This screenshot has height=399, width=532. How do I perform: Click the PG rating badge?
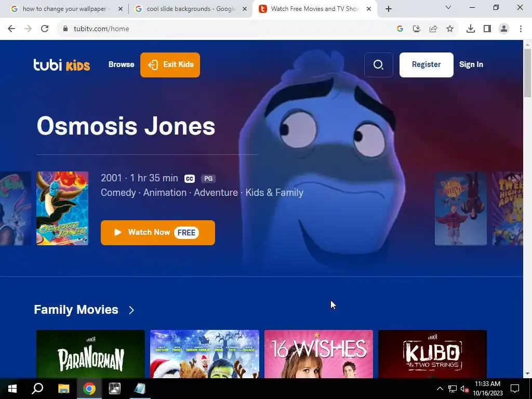(x=208, y=179)
